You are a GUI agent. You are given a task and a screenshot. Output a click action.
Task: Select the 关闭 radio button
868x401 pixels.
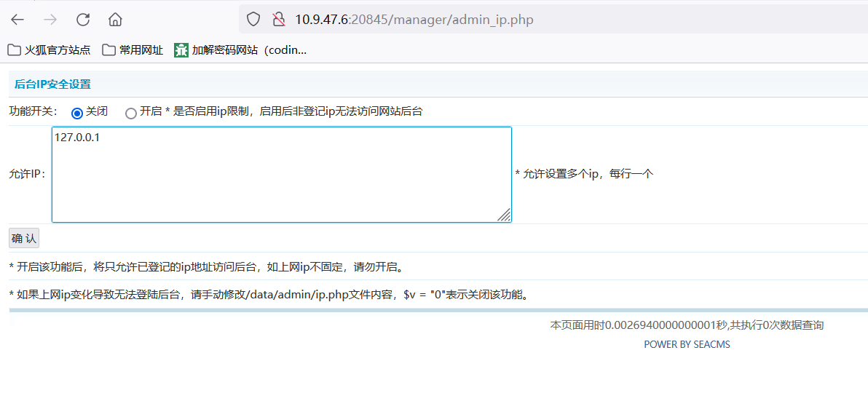click(x=77, y=113)
